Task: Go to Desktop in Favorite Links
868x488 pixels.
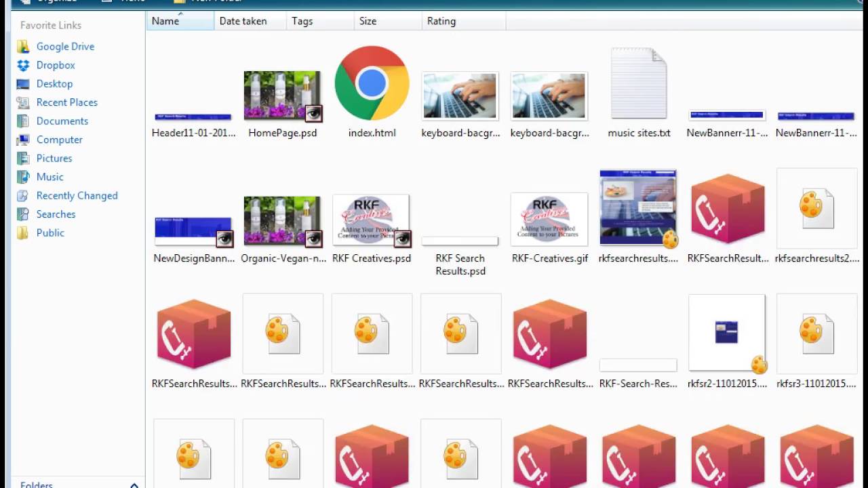Action: click(54, 83)
